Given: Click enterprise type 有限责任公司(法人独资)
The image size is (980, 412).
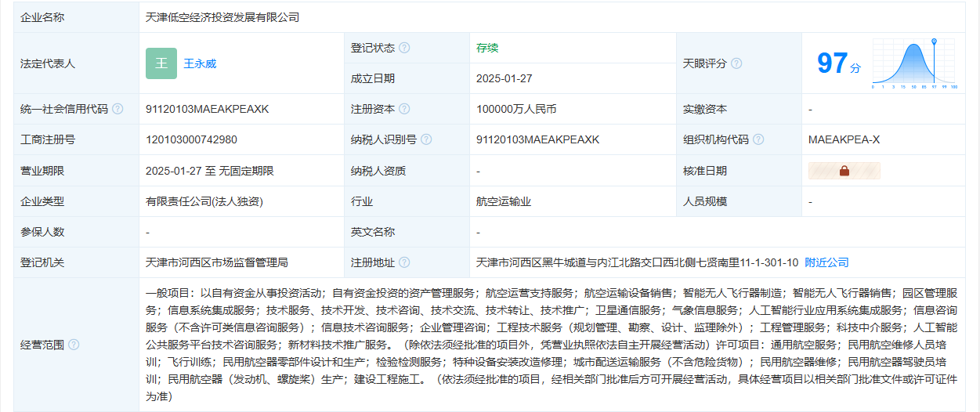Looking at the screenshot, I should pos(204,201).
